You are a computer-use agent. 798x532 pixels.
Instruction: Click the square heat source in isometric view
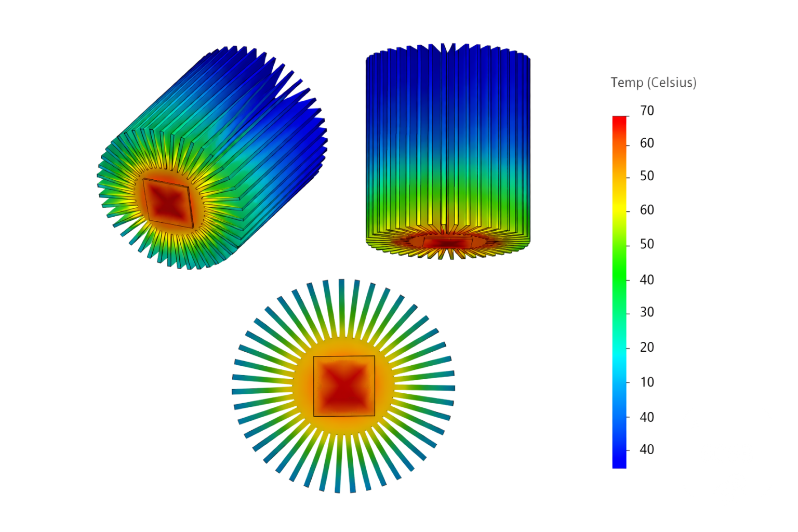(168, 203)
